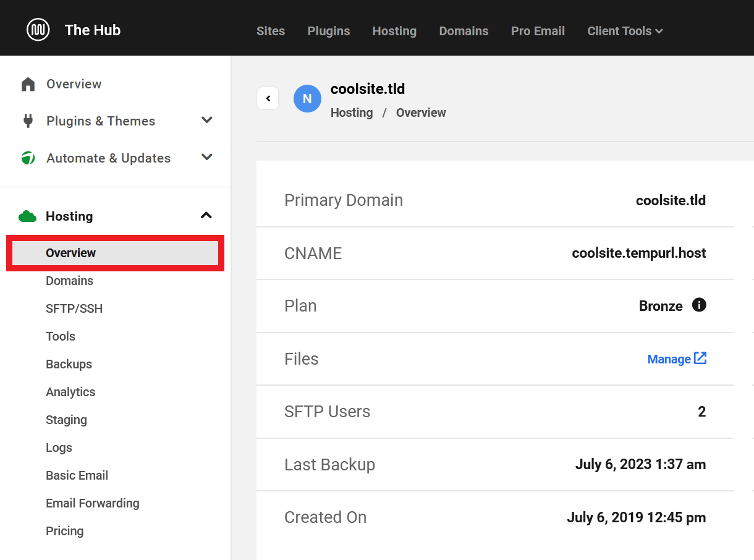Click the Overview home icon in sidebar
This screenshot has height=560, width=754.
point(28,84)
